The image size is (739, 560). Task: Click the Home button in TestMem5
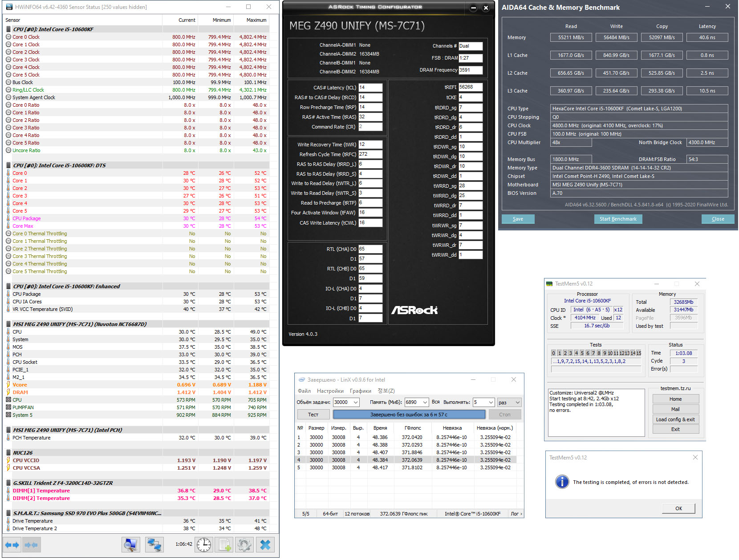675,399
